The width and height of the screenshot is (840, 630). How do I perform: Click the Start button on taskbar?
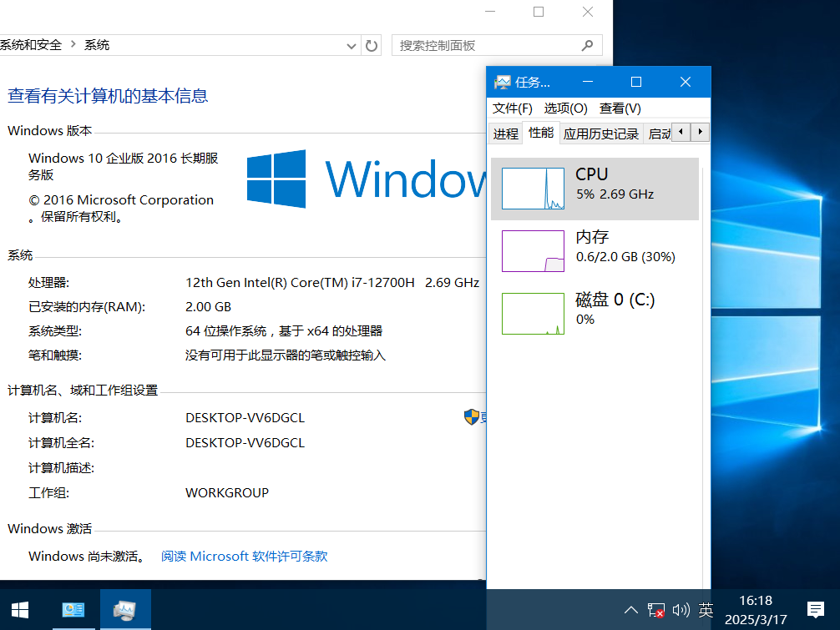20,610
